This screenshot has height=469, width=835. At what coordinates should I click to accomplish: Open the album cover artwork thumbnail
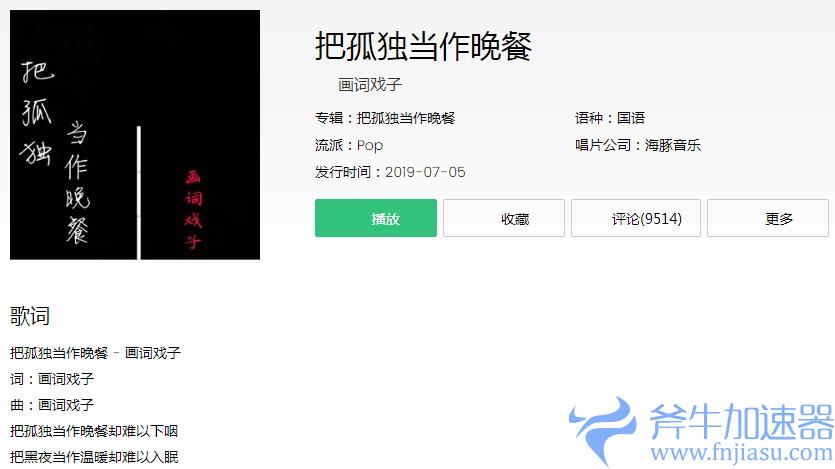click(x=135, y=135)
